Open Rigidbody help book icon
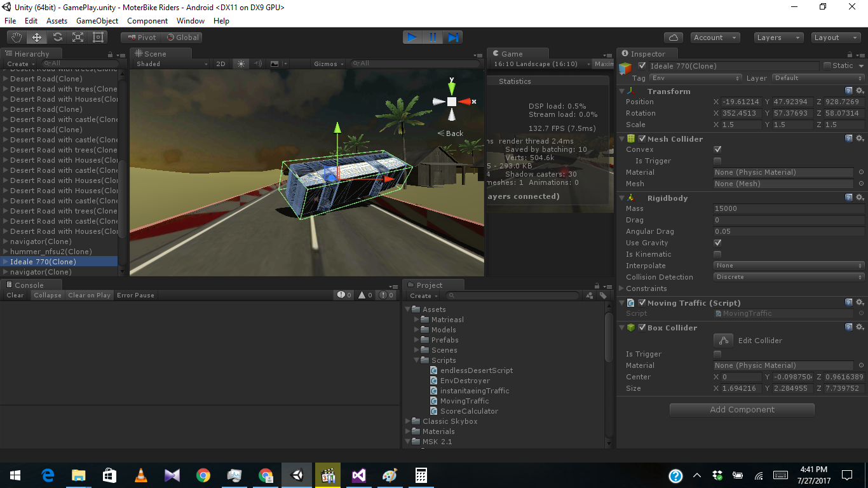The width and height of the screenshot is (868, 488). (848, 198)
